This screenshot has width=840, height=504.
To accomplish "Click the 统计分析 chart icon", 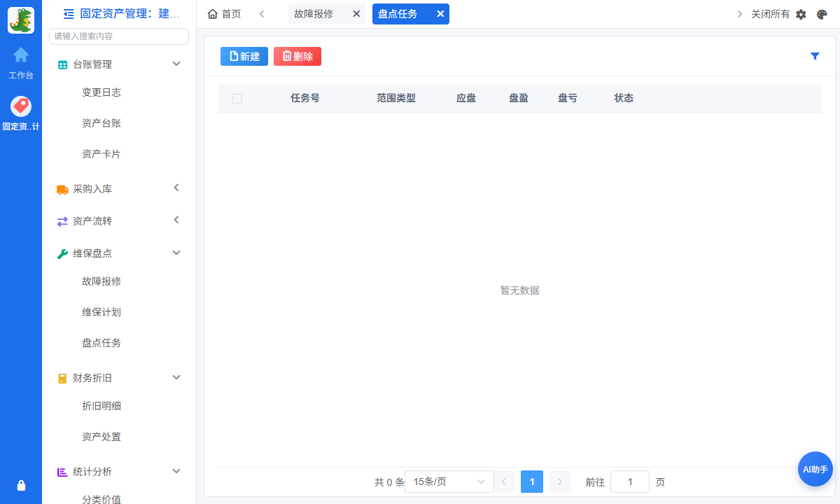I will 62,472.
